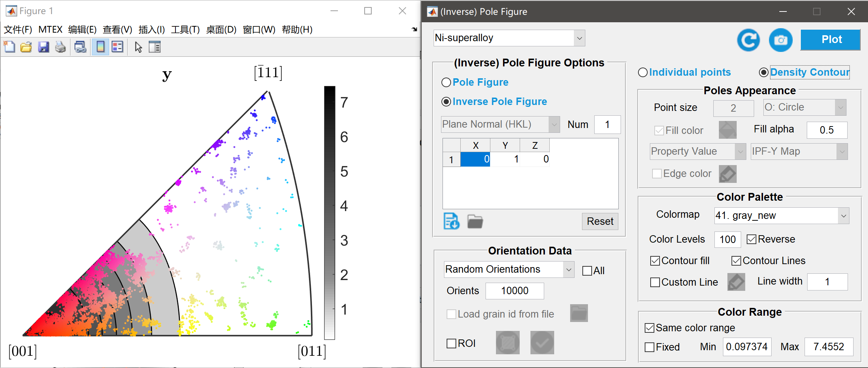Tick the All orientations checkbox
868x368 pixels.
[587, 271]
